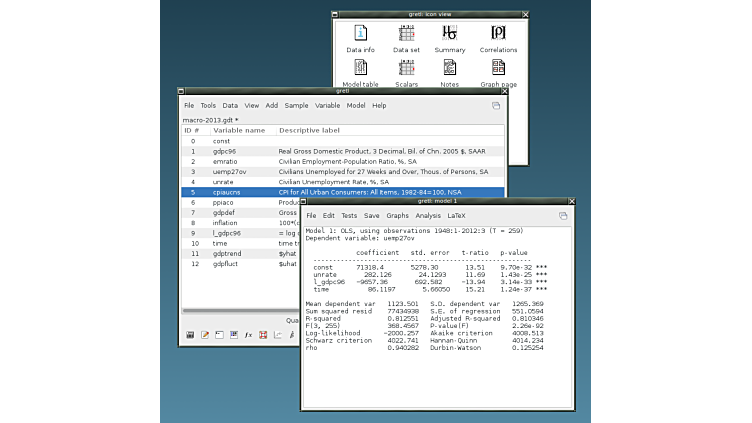Image resolution: width=752 pixels, height=423 pixels.
Task: Open the Graphs menu in model window
Action: 397,215
